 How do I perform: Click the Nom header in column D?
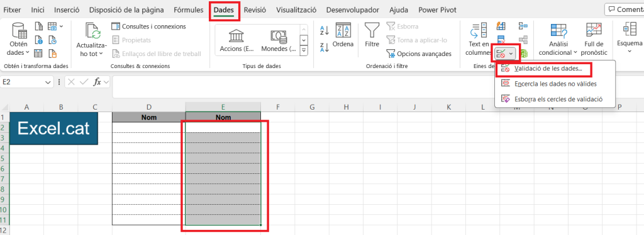coord(148,117)
